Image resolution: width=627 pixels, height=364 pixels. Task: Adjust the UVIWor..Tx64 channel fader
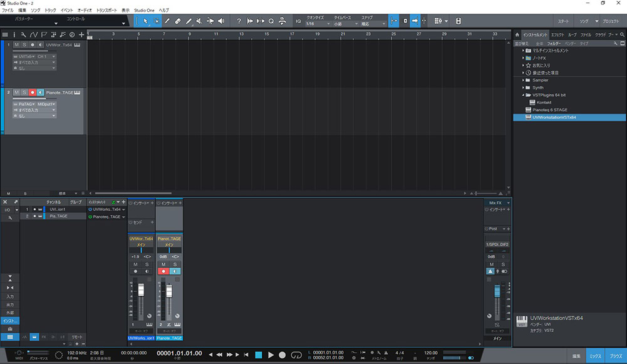click(141, 289)
